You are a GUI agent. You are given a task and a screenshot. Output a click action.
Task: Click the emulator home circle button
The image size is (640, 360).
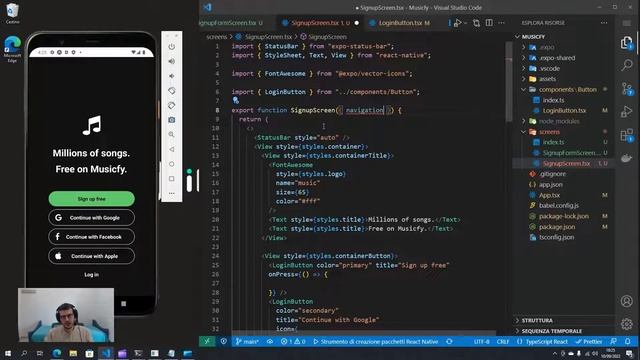(x=172, y=164)
